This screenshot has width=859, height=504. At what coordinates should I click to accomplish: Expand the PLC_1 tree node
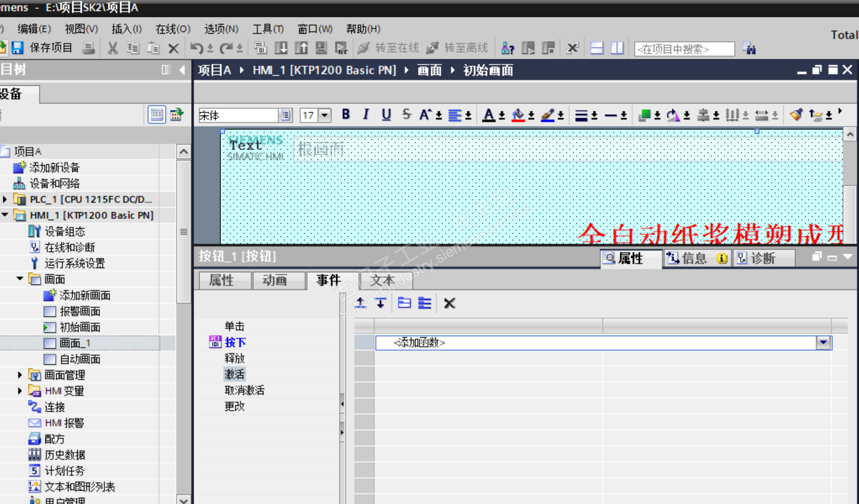pos(5,199)
